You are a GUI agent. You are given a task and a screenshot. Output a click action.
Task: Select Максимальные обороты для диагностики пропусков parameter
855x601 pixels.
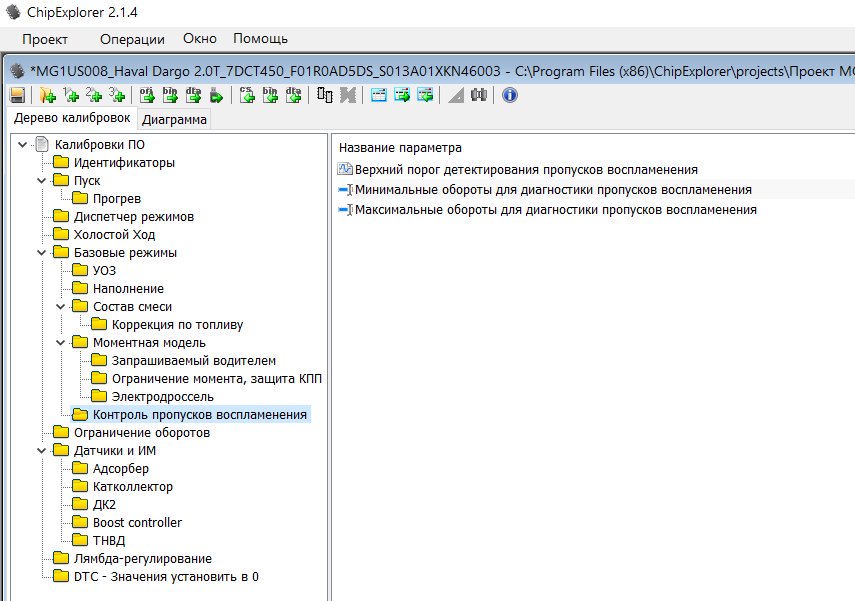tap(556, 210)
